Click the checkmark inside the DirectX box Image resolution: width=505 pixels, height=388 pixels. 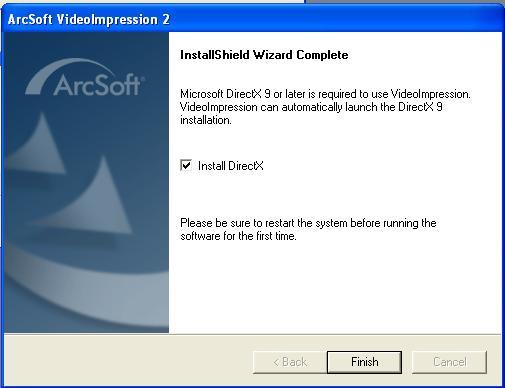coord(186,165)
